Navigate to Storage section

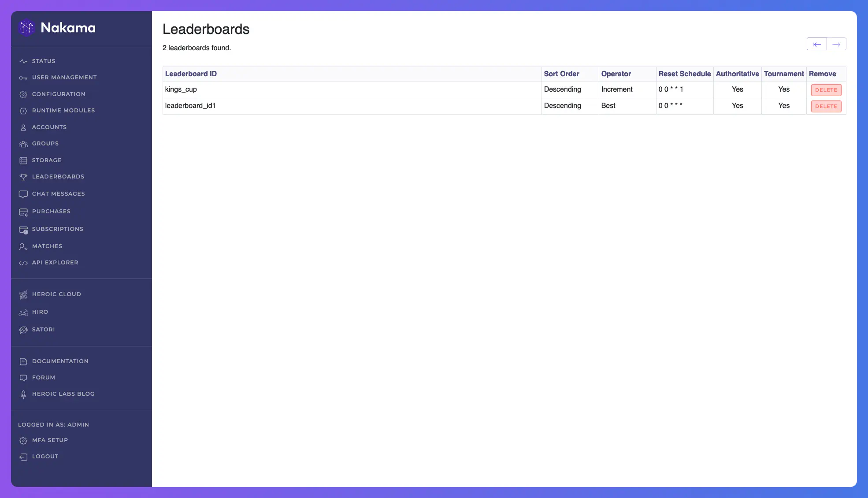point(47,161)
